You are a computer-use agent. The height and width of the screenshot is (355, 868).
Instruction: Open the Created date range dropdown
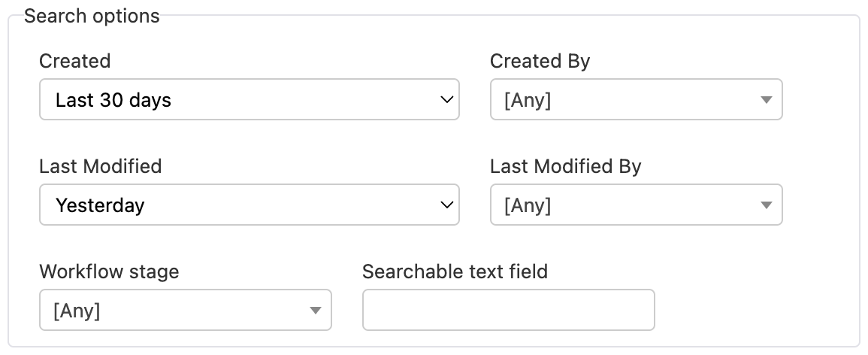point(249,100)
